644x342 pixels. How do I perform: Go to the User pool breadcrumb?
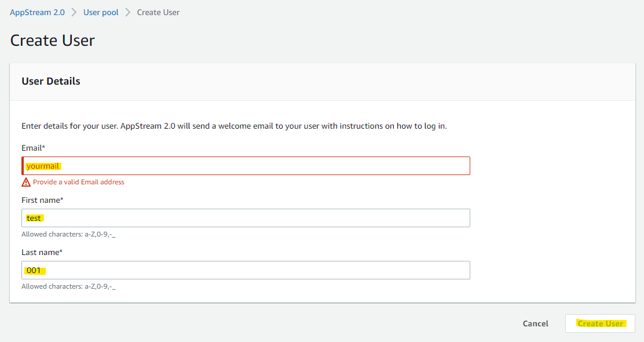pos(101,12)
